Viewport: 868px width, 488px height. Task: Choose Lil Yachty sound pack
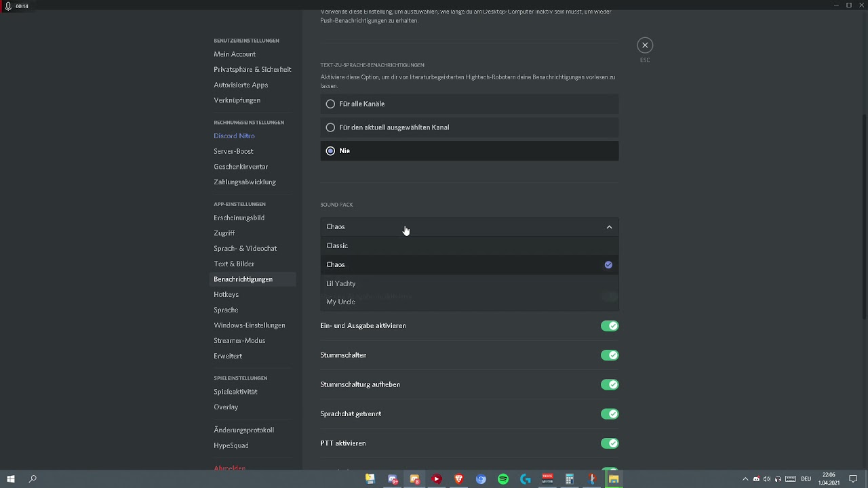coord(469,284)
